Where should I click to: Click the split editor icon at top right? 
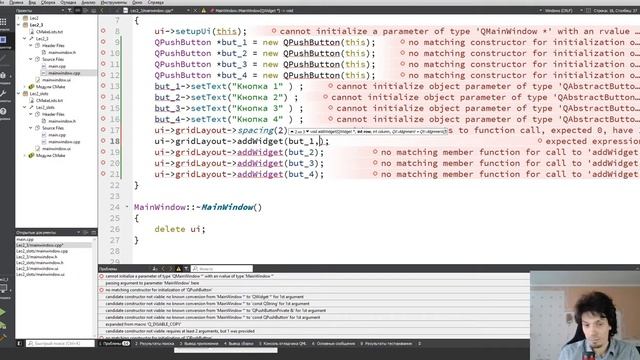(588, 10)
